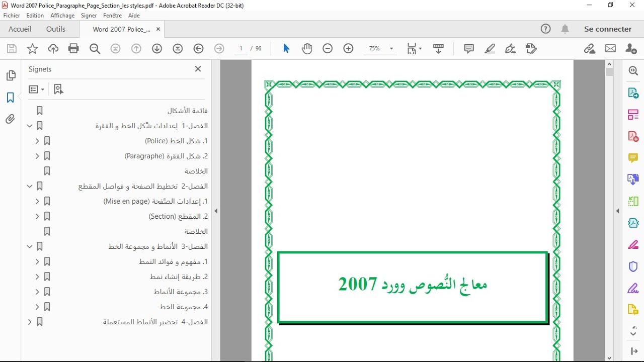The width and height of the screenshot is (644, 362).
Task: Open مفهوم و فوائد النمط bookmark
Action: (x=174, y=261)
